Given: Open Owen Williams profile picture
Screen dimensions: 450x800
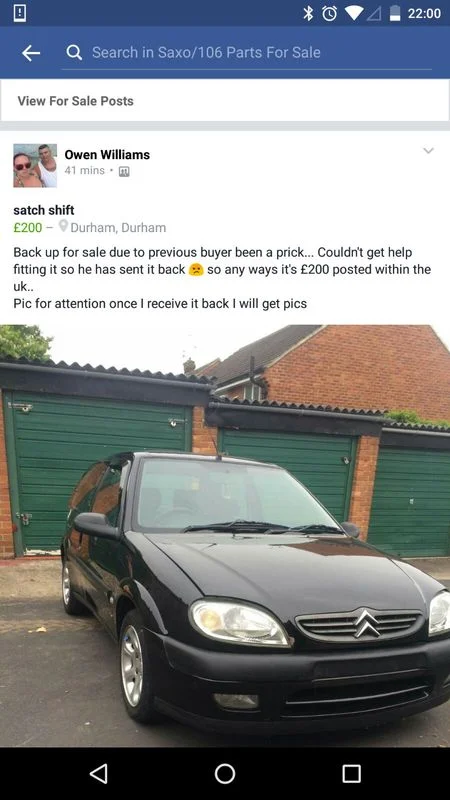Looking at the screenshot, I should click(35, 165).
